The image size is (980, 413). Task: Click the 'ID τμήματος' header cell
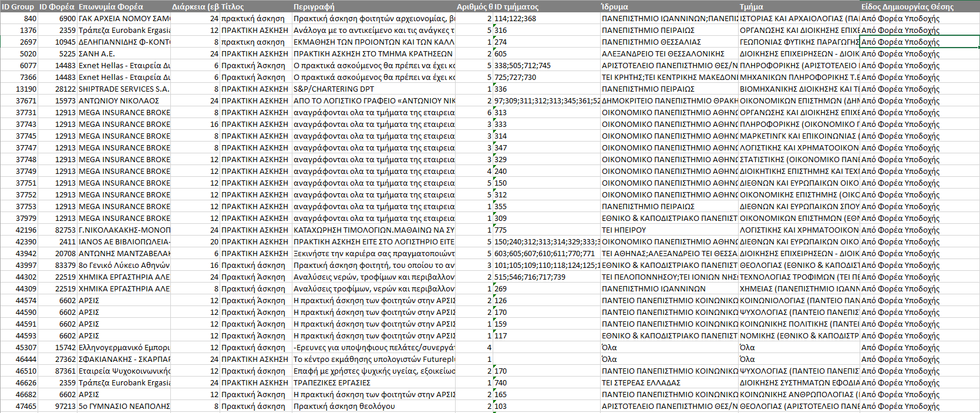coord(547,6)
